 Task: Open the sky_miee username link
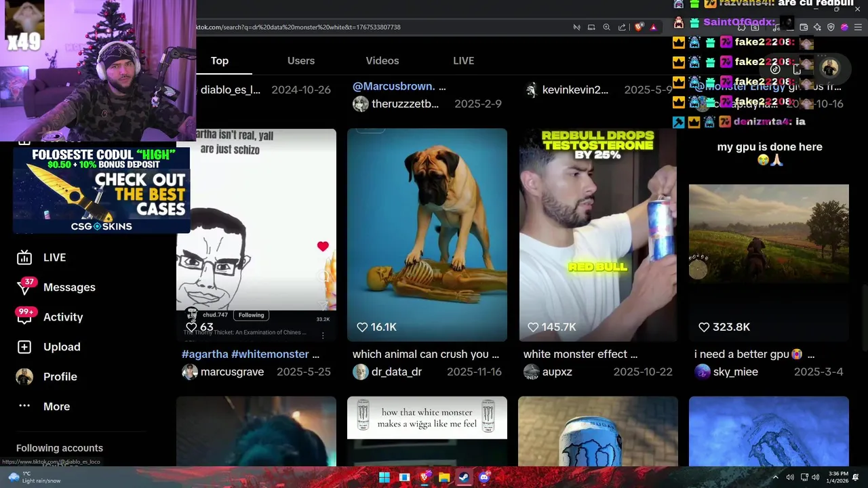tap(736, 371)
